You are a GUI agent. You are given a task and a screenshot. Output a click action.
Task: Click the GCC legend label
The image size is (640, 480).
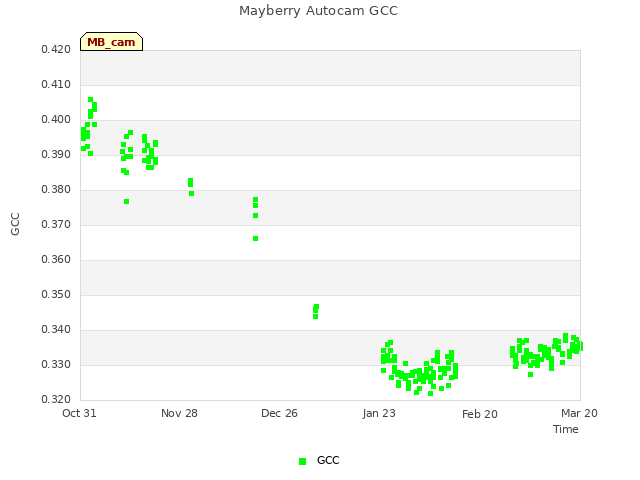tap(328, 460)
